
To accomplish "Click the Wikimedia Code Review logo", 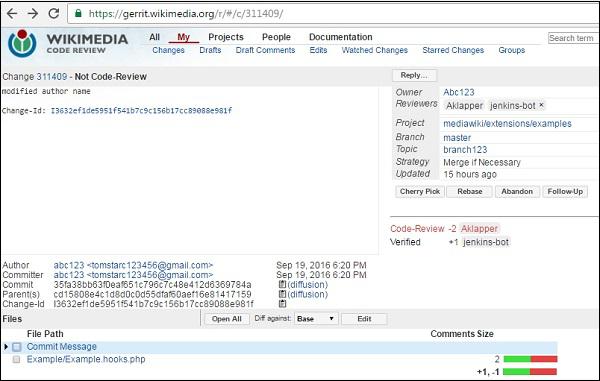I will tap(68, 44).
